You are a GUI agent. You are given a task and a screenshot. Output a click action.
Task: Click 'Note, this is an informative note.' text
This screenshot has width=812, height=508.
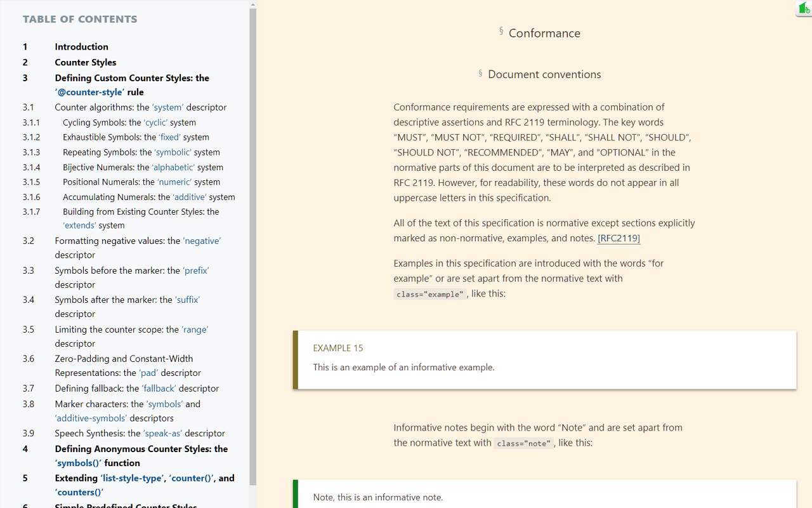point(378,497)
